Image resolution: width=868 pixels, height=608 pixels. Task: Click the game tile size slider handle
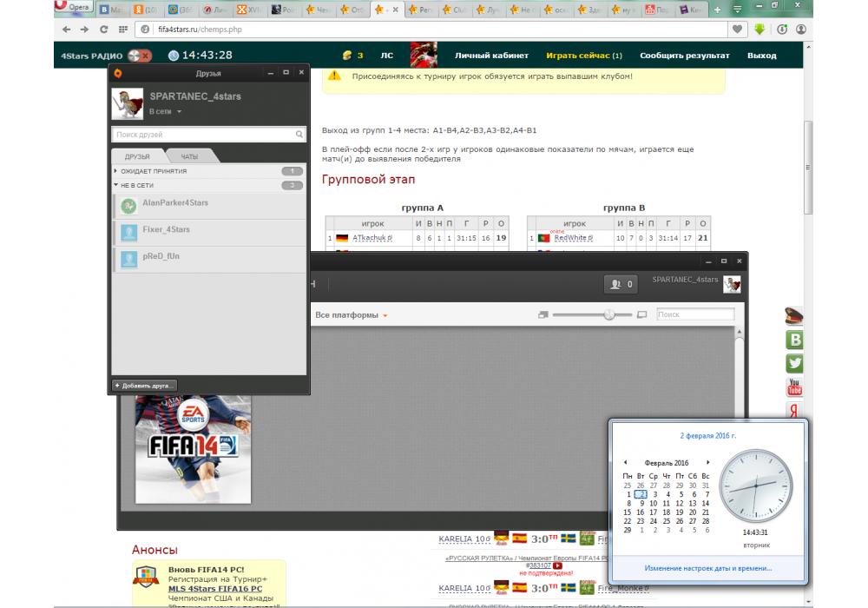(x=609, y=314)
